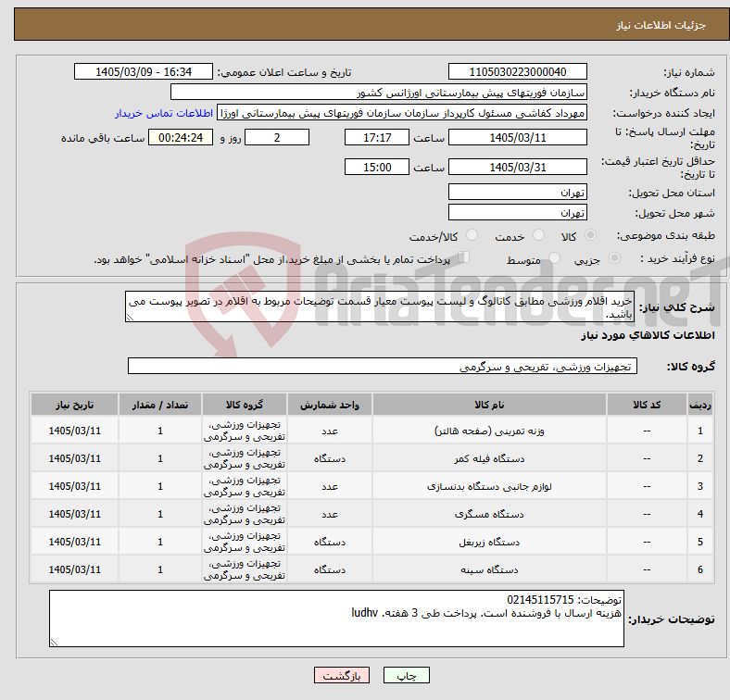Click the deadline time field 17:17
The width and height of the screenshot is (730, 700).
tap(377, 137)
